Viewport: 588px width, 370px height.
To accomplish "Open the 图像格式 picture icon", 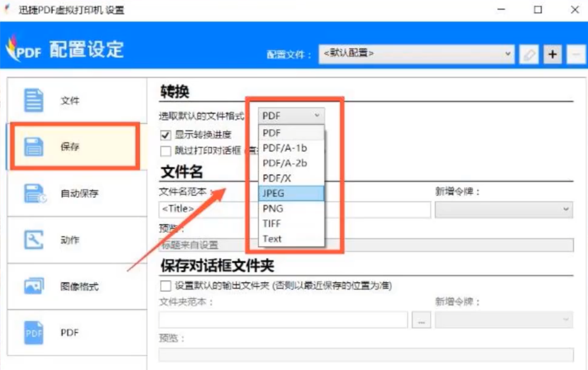I will [x=34, y=286].
